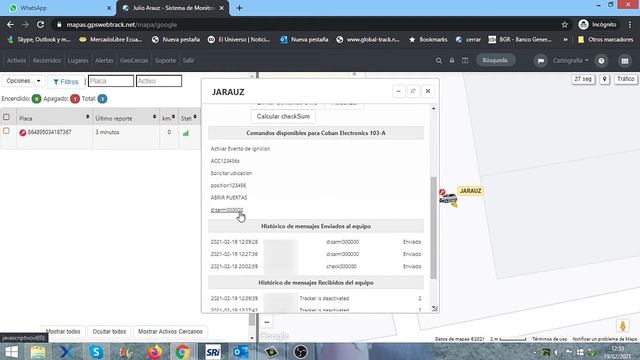This screenshot has height=360, width=640.
Task: Click the flag icon in navbar
Action: (541, 60)
